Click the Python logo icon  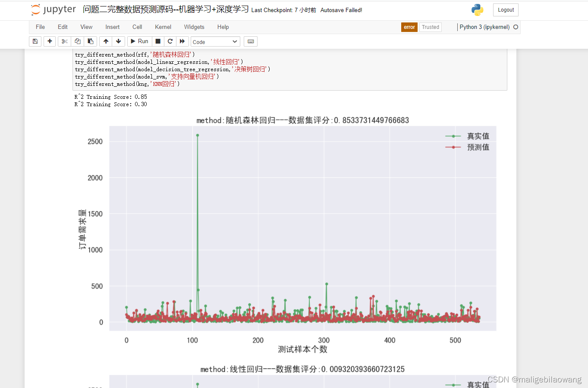(x=477, y=10)
